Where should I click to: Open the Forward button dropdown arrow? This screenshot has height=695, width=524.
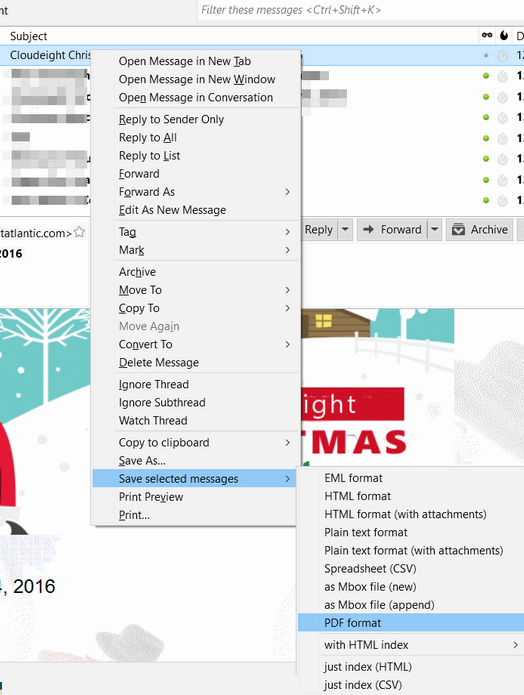click(434, 230)
